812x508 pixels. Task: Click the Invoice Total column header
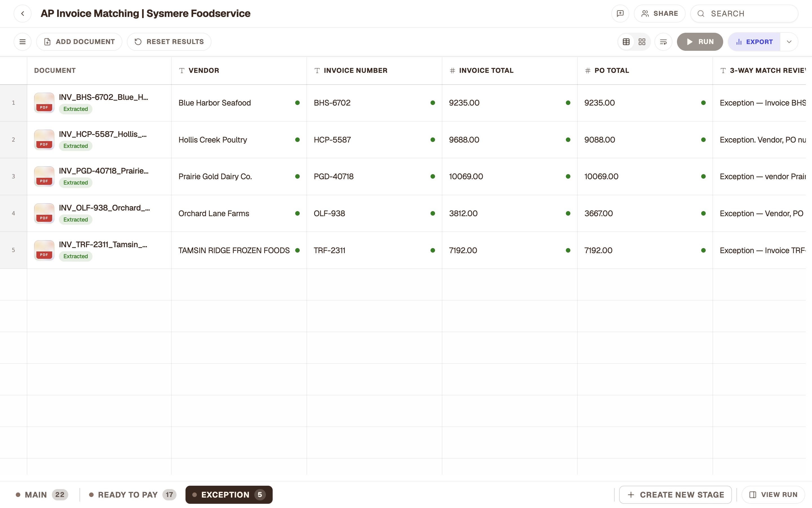pos(509,71)
